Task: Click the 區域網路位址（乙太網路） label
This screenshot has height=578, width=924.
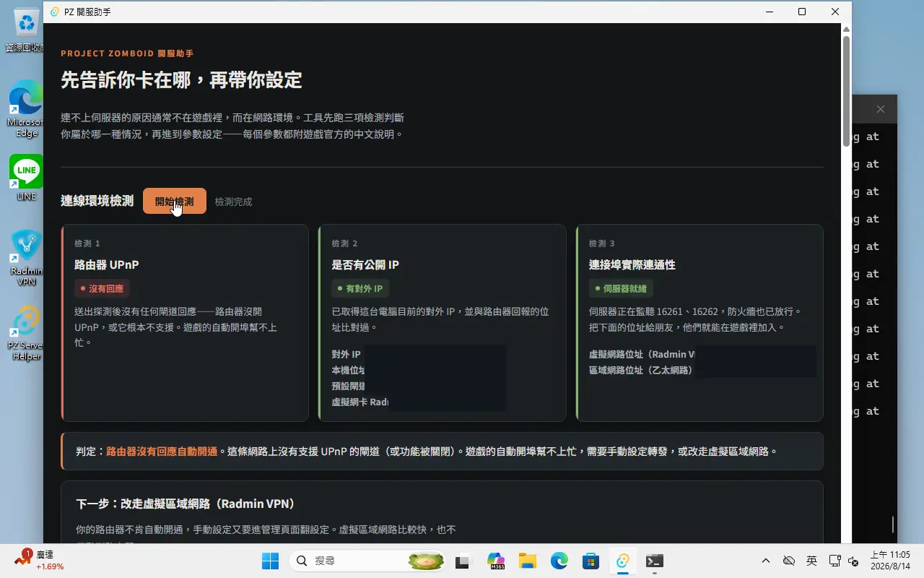Action: [x=641, y=370]
